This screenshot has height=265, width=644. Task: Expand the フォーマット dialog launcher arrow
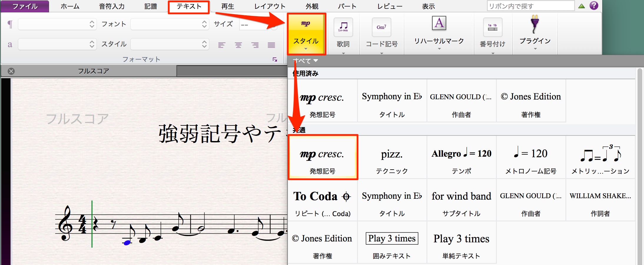[275, 59]
